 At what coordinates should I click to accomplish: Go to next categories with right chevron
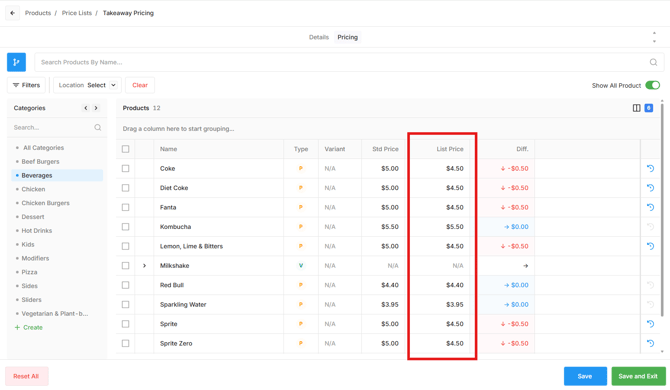coord(96,108)
